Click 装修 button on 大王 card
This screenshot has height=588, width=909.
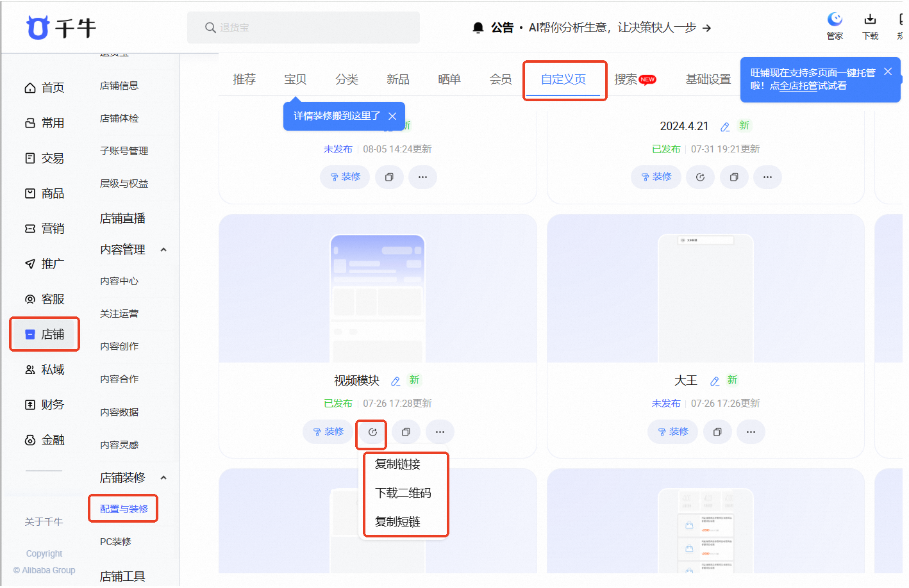[672, 432]
